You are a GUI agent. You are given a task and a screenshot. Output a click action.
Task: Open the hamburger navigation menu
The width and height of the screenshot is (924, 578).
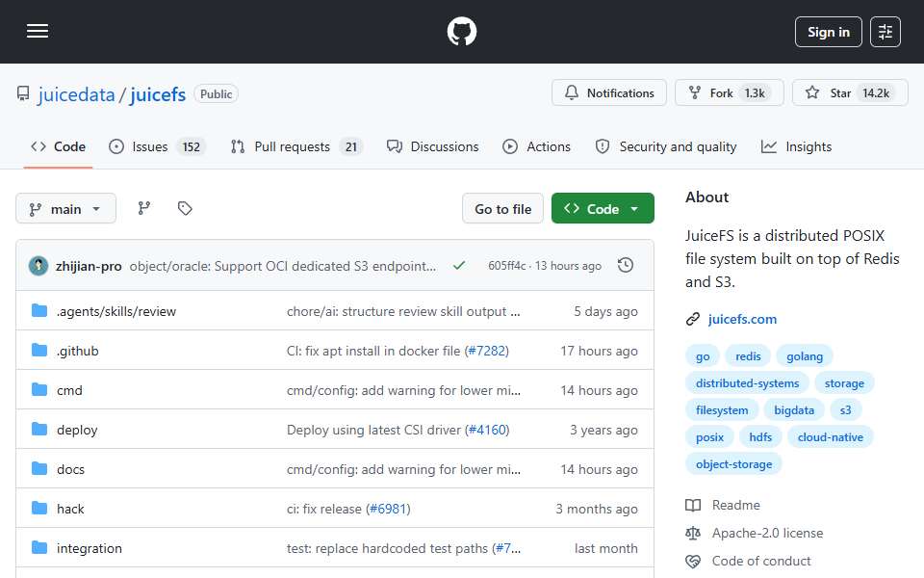click(38, 31)
